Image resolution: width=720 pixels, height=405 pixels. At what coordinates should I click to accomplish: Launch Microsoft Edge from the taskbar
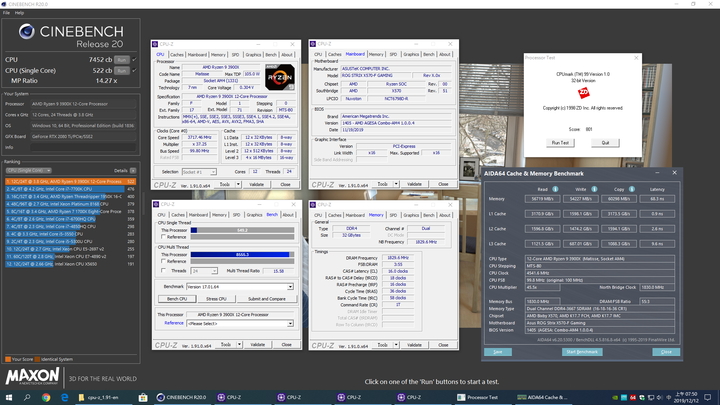pyautogui.click(x=64, y=397)
